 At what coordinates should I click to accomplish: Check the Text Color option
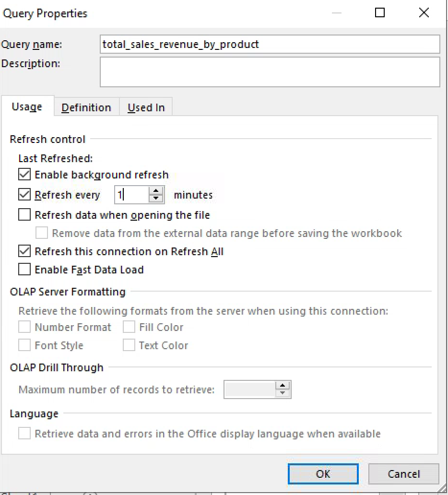pos(129,345)
